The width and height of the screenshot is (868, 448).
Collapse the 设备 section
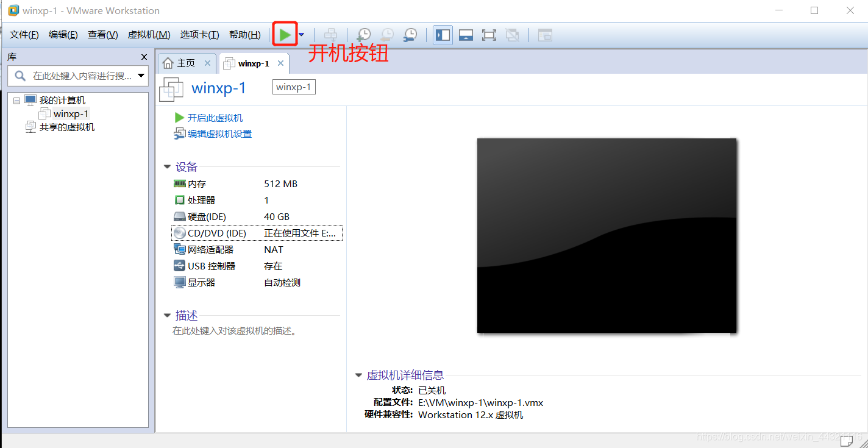click(x=167, y=167)
